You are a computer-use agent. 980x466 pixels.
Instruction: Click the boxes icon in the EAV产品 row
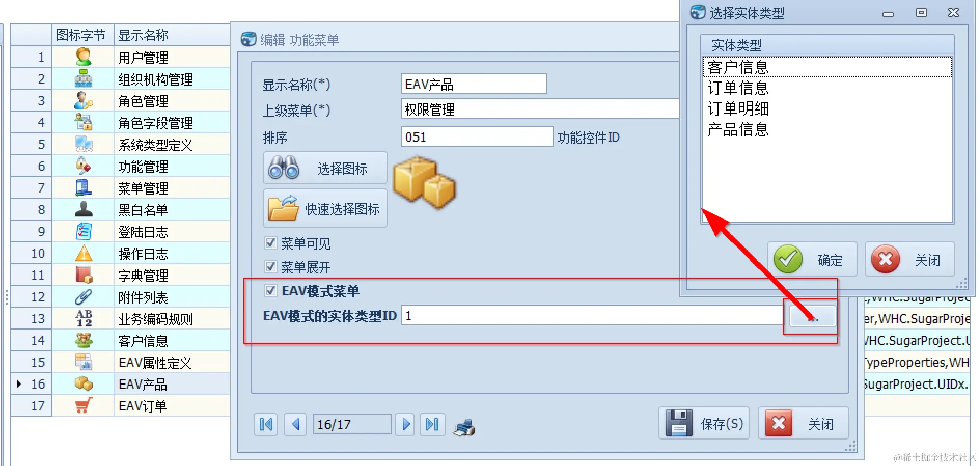point(84,383)
